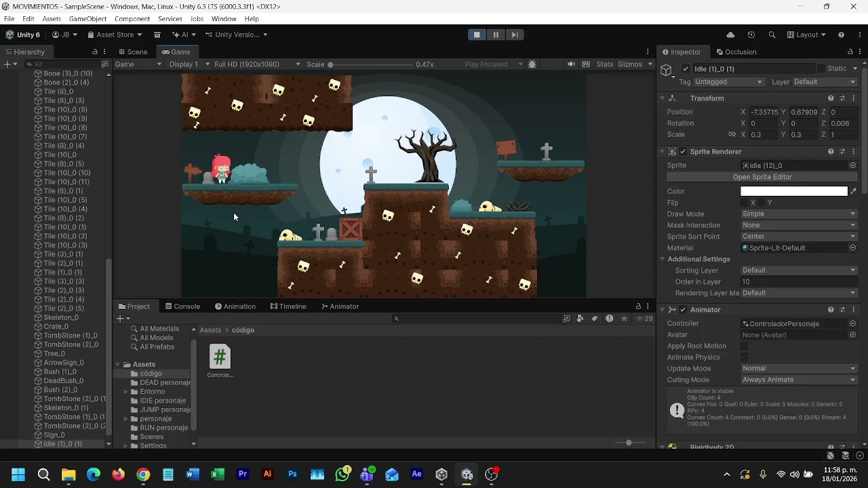Open Sprite Renderer component help icon
The width and height of the screenshot is (868, 488).
tap(831, 152)
